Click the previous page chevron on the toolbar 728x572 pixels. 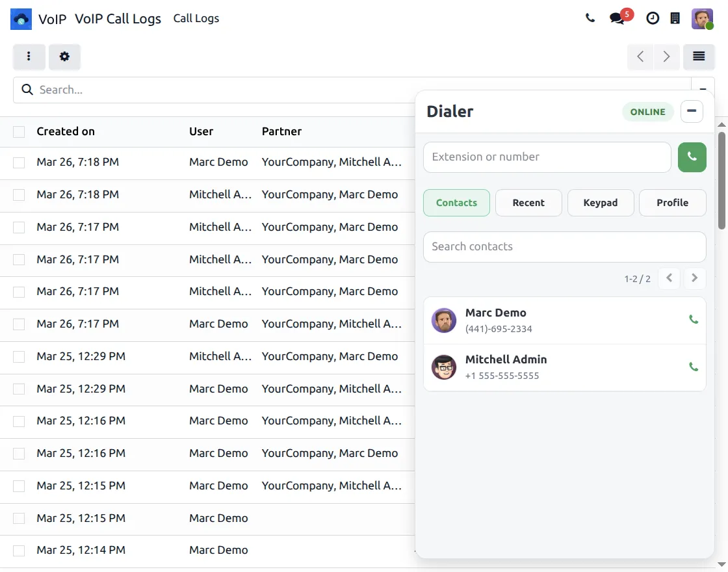click(x=640, y=57)
